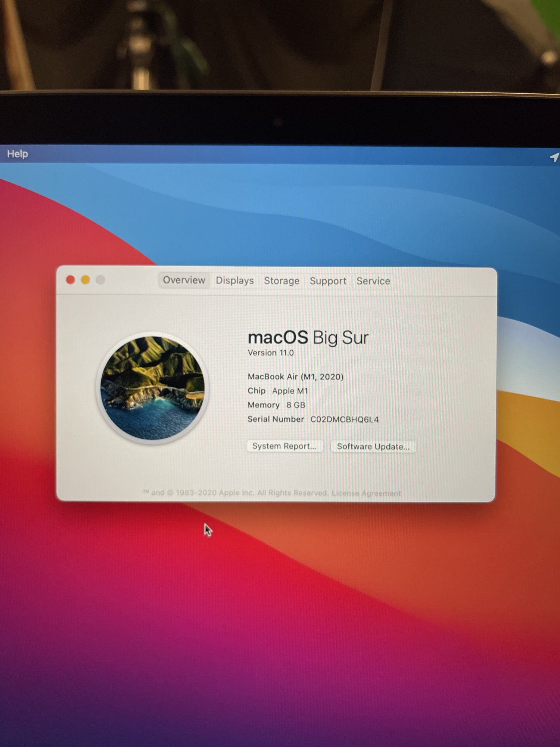Click the location arrow icon in menu bar
Viewport: 560px width, 747px height.
tap(554, 157)
